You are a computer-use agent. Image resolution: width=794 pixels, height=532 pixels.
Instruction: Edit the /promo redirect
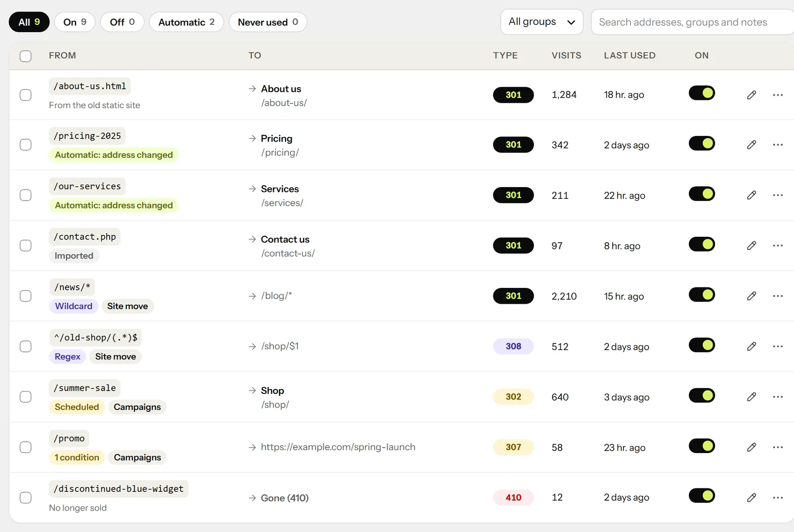point(751,447)
